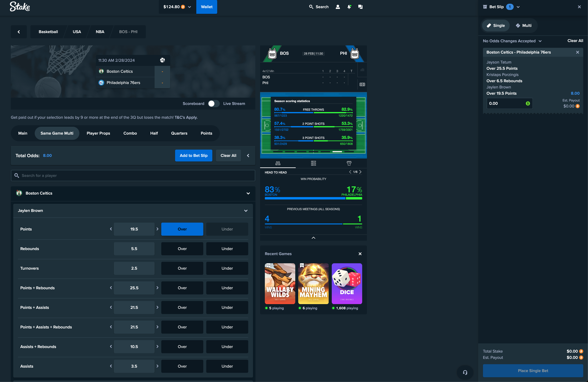Click the NBA breadcrumb
588x382 pixels.
click(x=100, y=32)
